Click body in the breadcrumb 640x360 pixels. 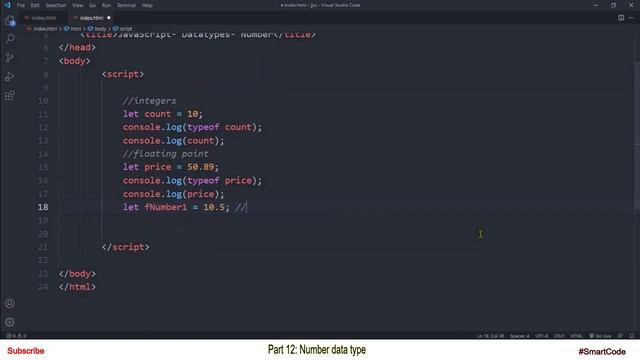(100, 29)
